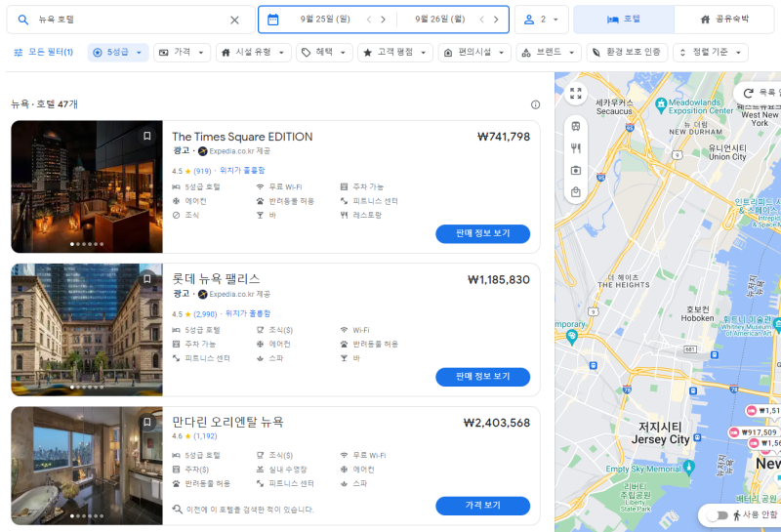Viewport: 781px width, 532px height.
Task: Open the 혜택 filter dropdown
Action: [x=324, y=53]
